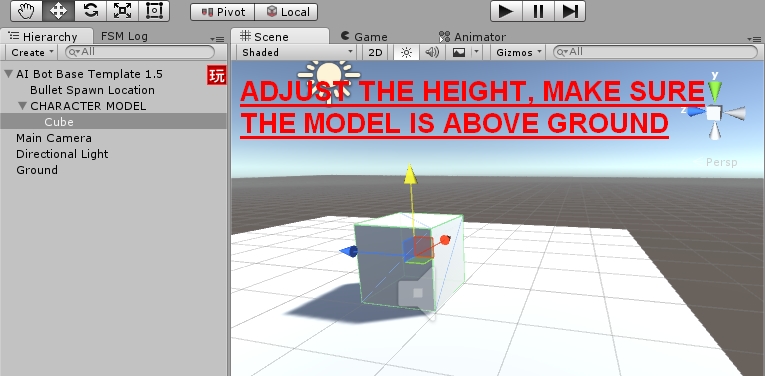Select the Hand tool
The width and height of the screenshot is (765, 376).
(x=26, y=11)
